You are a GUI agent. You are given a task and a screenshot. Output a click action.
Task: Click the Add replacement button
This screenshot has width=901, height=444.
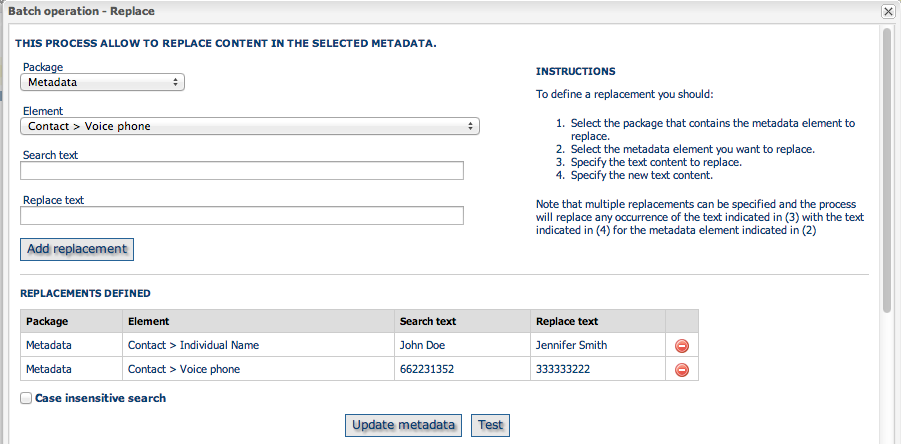tap(77, 249)
